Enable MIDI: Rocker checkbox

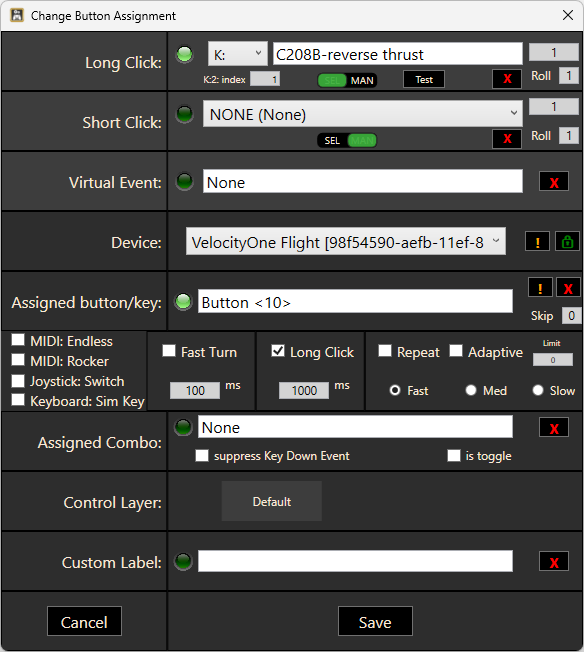18,359
